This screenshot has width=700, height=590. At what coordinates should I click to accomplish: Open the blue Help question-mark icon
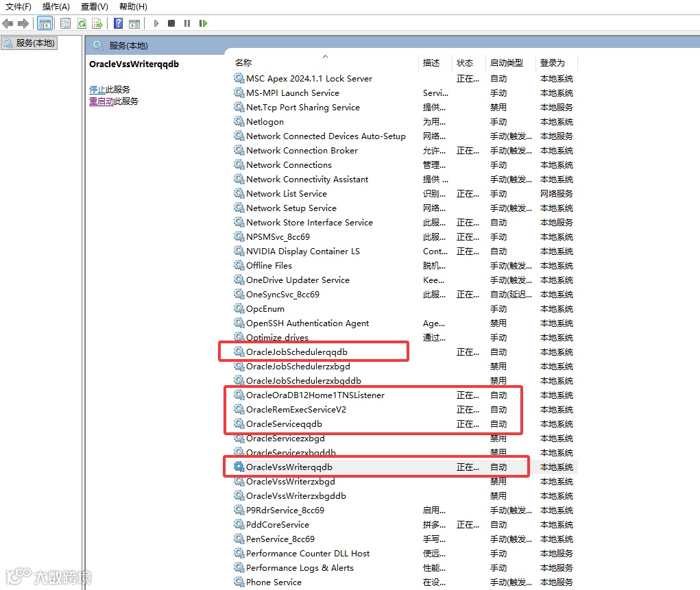(x=118, y=23)
